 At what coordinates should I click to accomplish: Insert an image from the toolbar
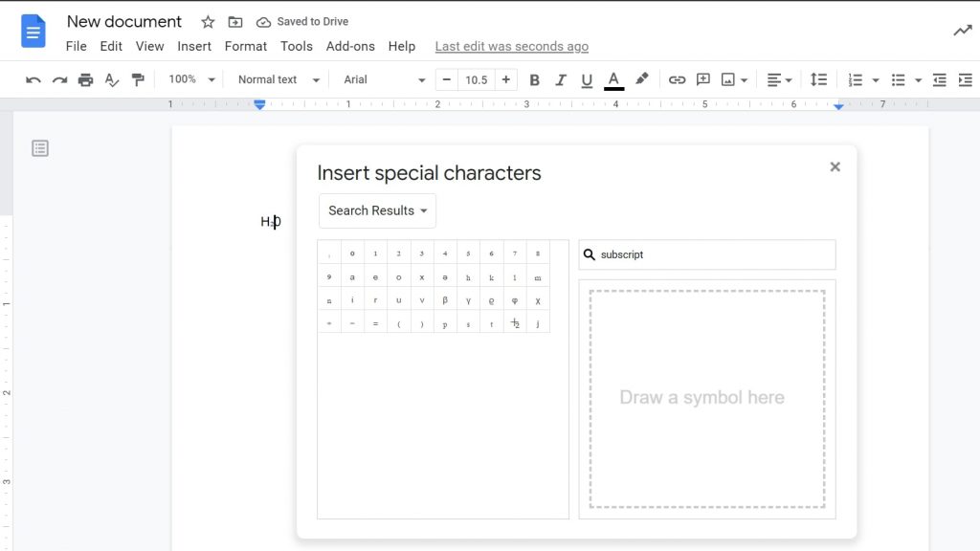click(729, 79)
